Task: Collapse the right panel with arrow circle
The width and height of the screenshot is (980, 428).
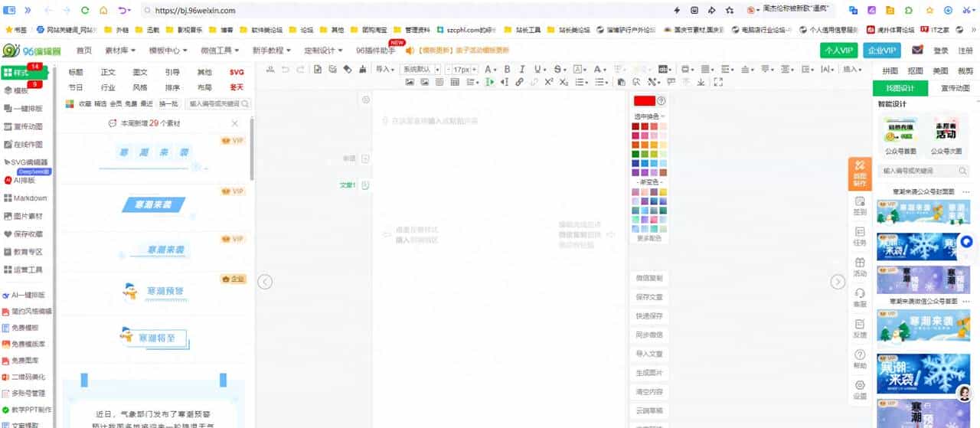Action: pyautogui.click(x=838, y=281)
